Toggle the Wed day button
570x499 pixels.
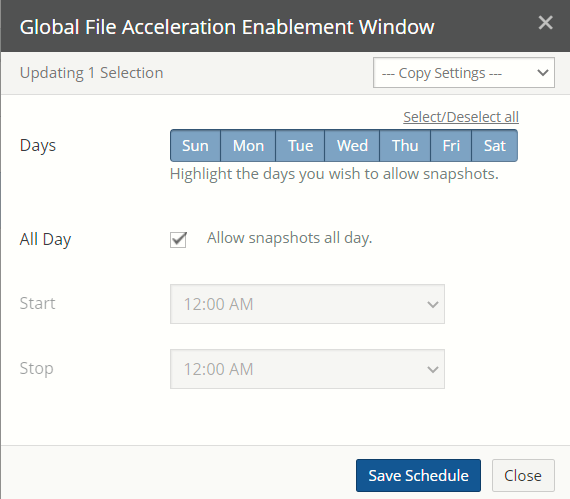352,146
